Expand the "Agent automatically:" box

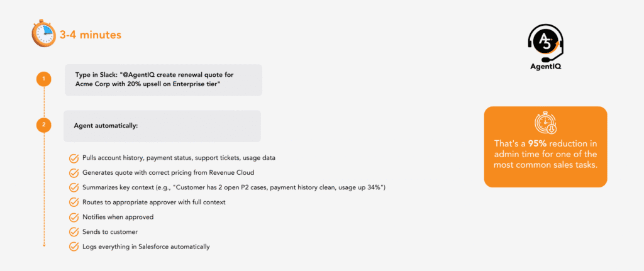[162, 126]
